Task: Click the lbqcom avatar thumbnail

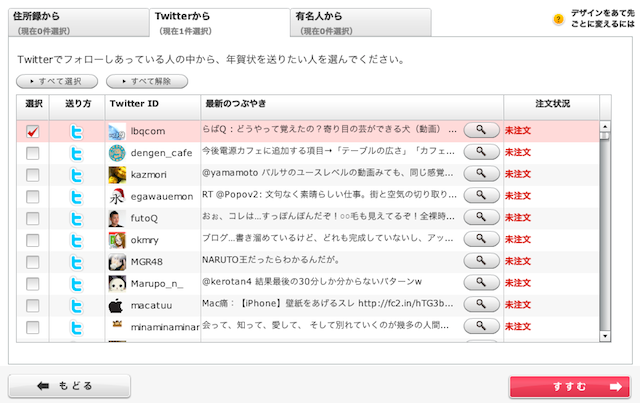Action: [x=117, y=132]
